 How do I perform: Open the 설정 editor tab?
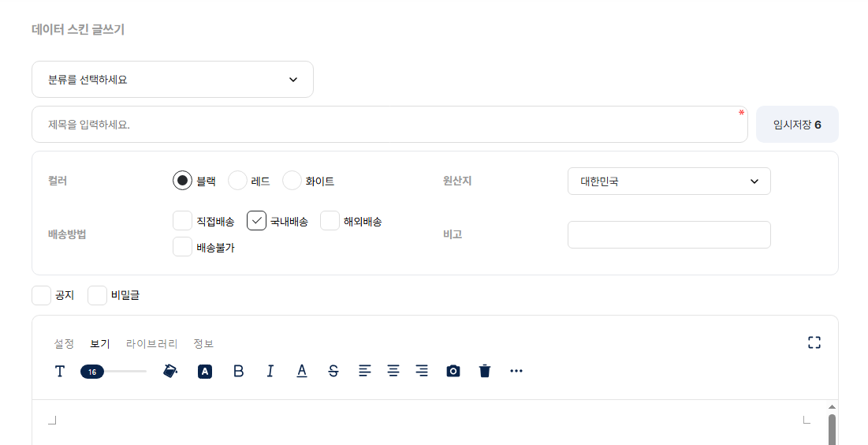pos(64,344)
